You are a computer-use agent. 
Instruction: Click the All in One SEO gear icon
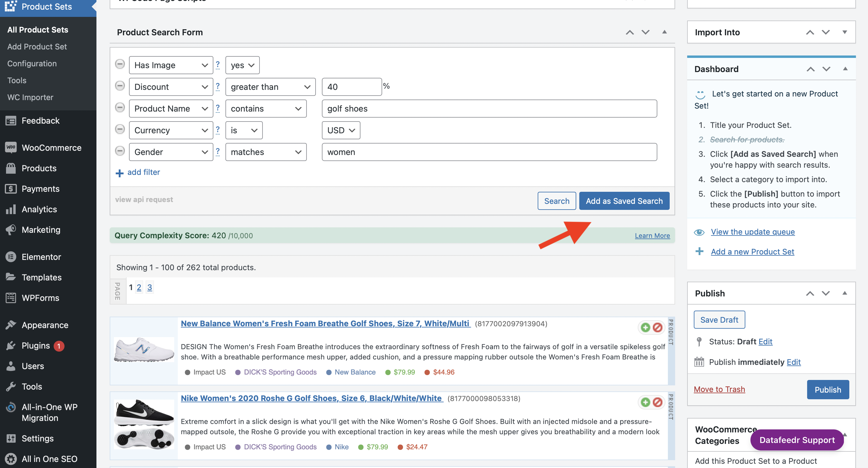pos(11,459)
